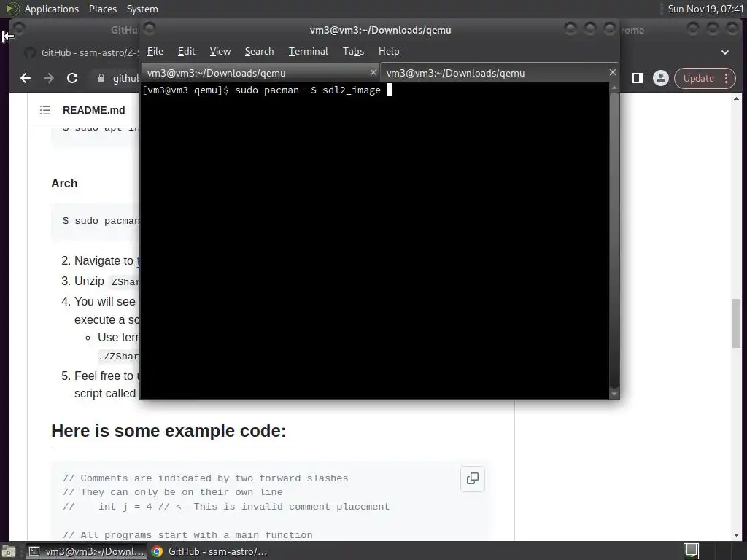This screenshot has width=747, height=560.
Task: Toggle Chrome's side panel icon
Action: (638, 78)
